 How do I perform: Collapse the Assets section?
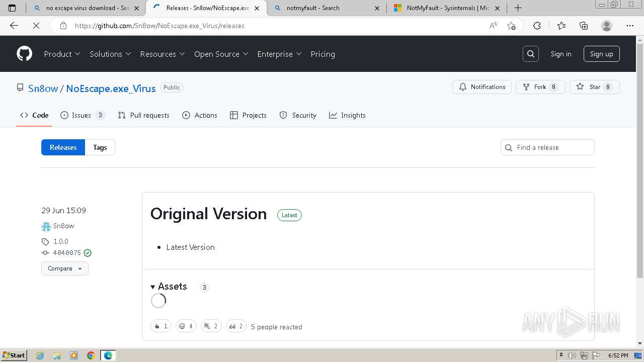pyautogui.click(x=169, y=287)
